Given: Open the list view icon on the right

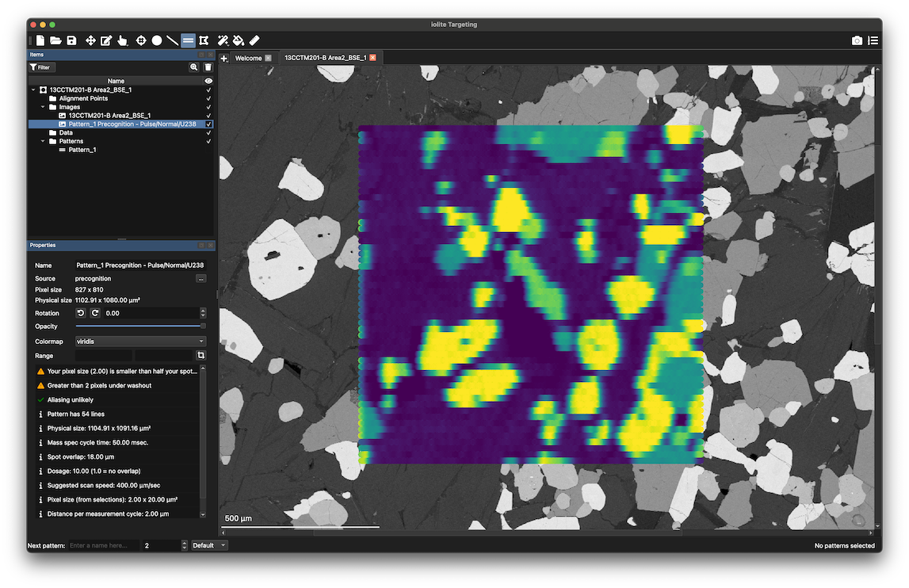Looking at the screenshot, I should coord(873,40).
